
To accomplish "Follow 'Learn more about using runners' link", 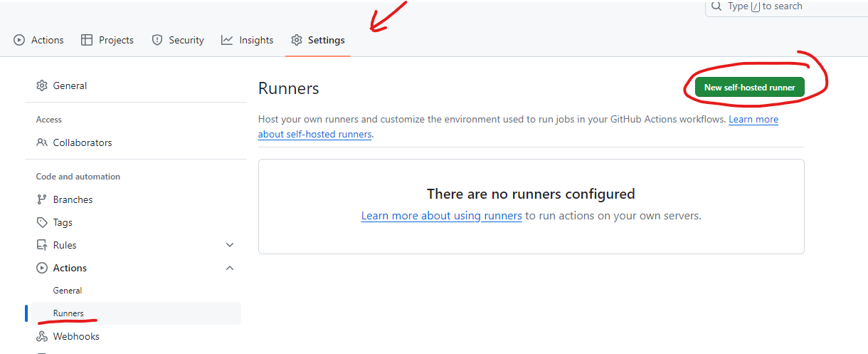I will 442,215.
